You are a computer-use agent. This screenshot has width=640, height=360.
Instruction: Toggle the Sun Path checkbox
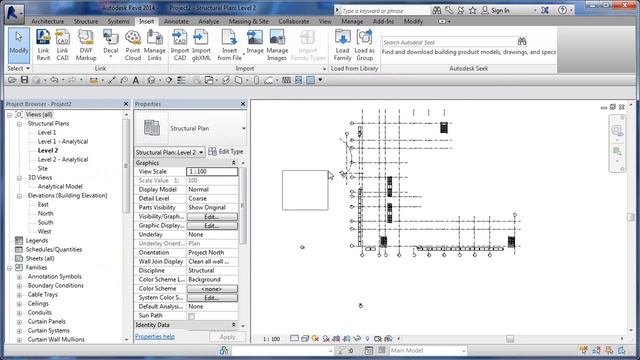(191, 316)
